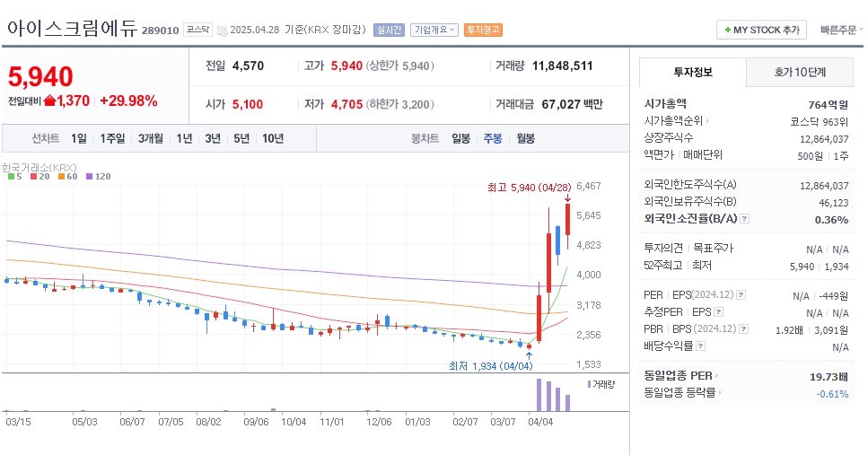Click the 한국거래소(KRX) chart label

coord(39,167)
